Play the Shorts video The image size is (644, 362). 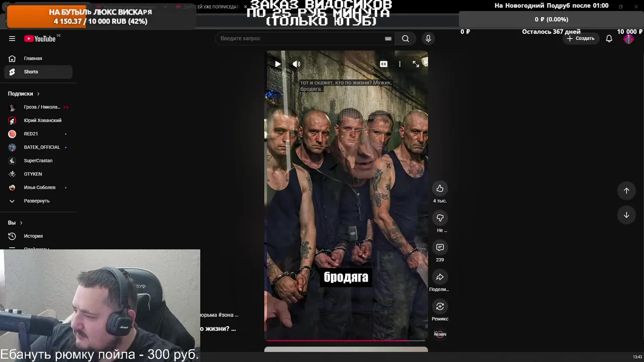pos(278,64)
